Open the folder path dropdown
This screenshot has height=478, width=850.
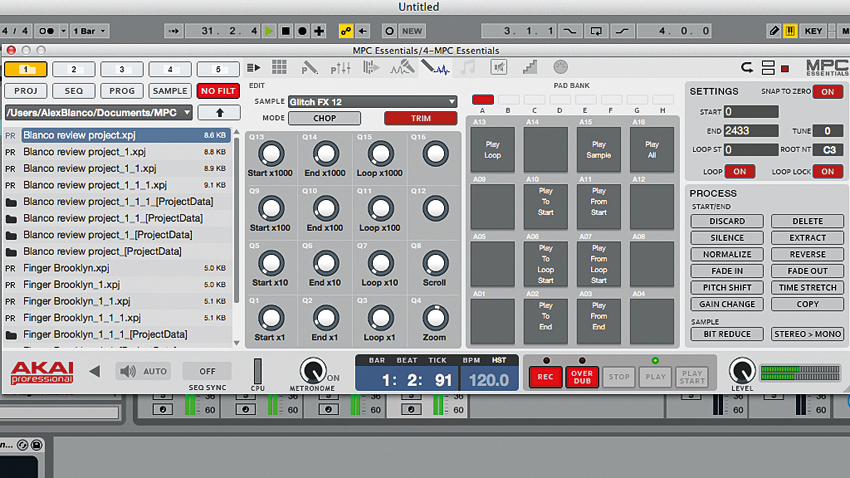(x=99, y=113)
